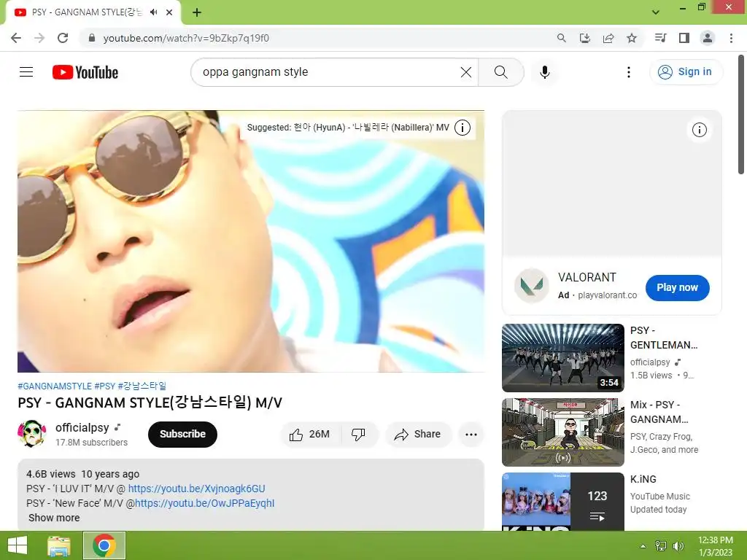The image size is (747, 560).
Task: Open Chrome media controls icon
Action: 660,38
